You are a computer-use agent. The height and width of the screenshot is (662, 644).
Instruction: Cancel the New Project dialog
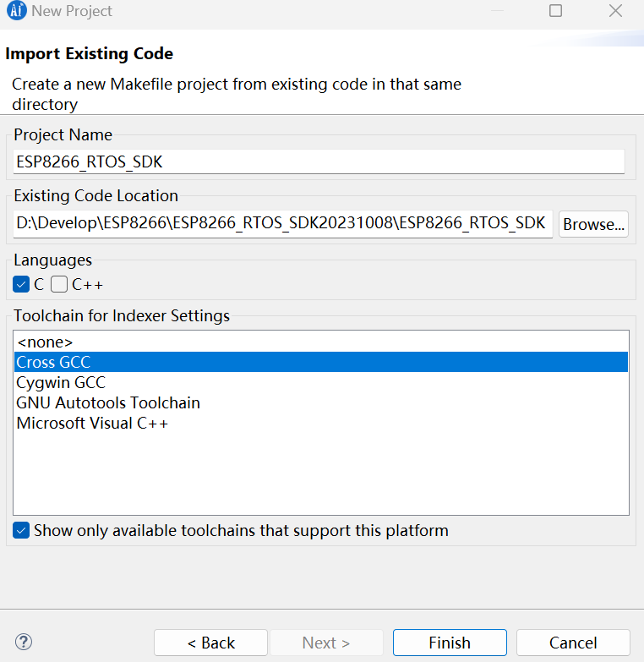pos(573,643)
